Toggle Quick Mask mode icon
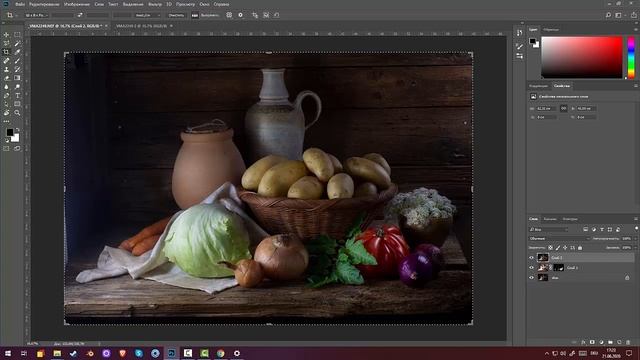This screenshot has height=360, width=640. click(6, 149)
